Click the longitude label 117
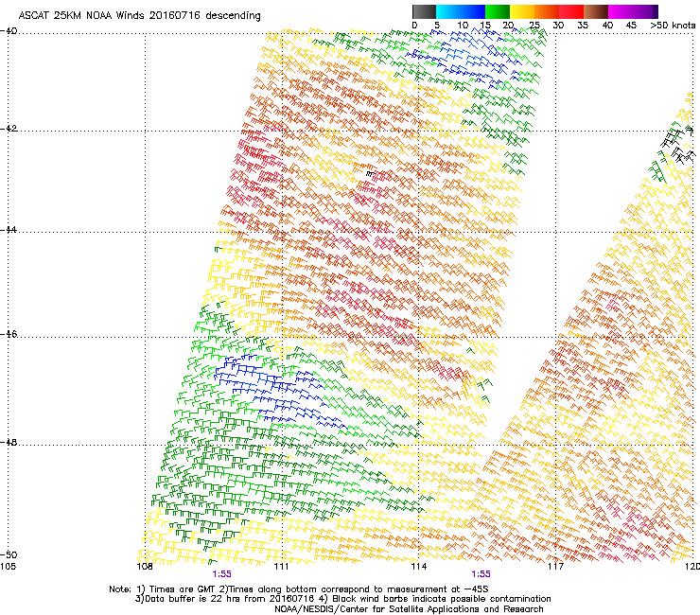This screenshot has height=615, width=700. click(x=555, y=567)
